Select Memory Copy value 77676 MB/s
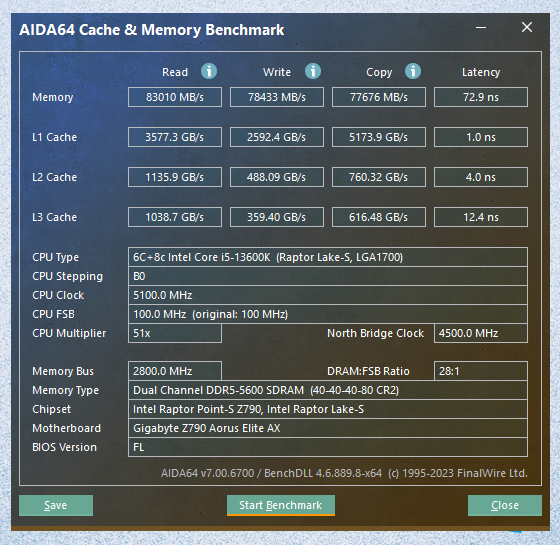 (379, 97)
